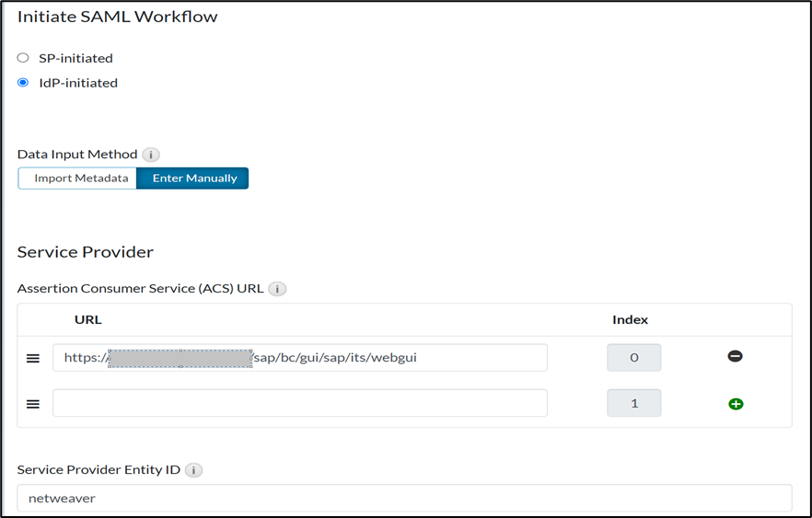Image resolution: width=812 pixels, height=518 pixels.
Task: Choose the IdP-initiated workflow option
Action: (x=24, y=83)
